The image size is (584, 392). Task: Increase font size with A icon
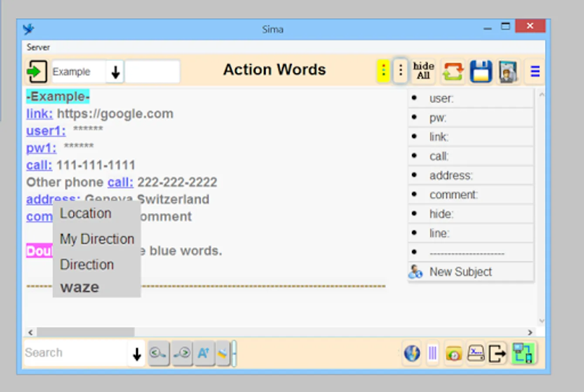click(204, 353)
